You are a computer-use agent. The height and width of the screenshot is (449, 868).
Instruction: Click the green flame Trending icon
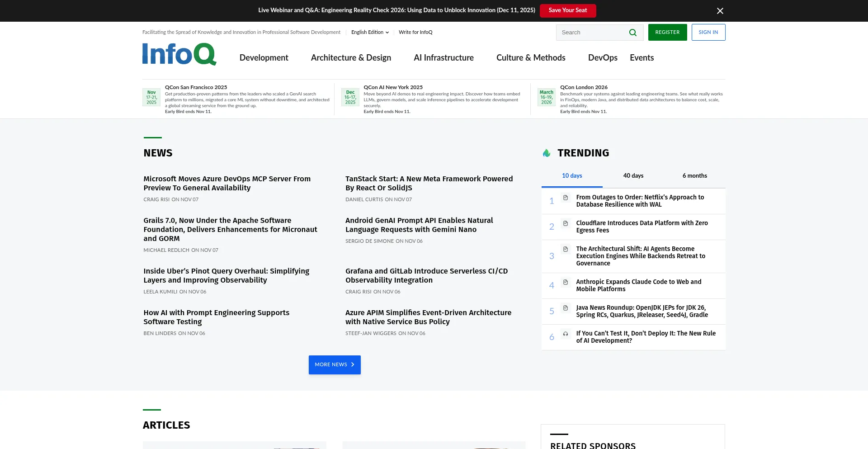[547, 153]
